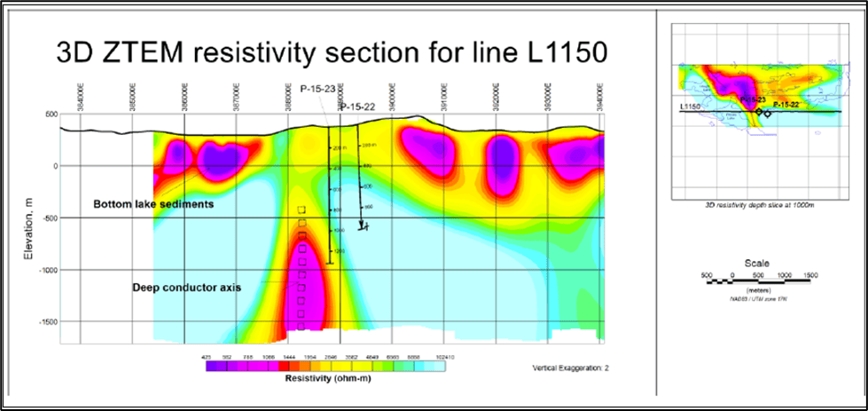This screenshot has height=411, width=868.
Task: Click the "P-15-22" drillhole label above the section
Action: [x=357, y=107]
